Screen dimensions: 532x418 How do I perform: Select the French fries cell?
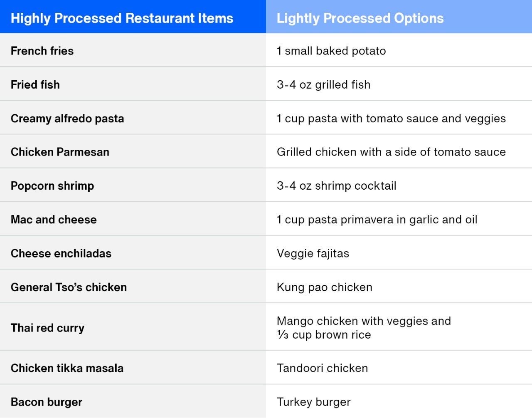point(42,51)
